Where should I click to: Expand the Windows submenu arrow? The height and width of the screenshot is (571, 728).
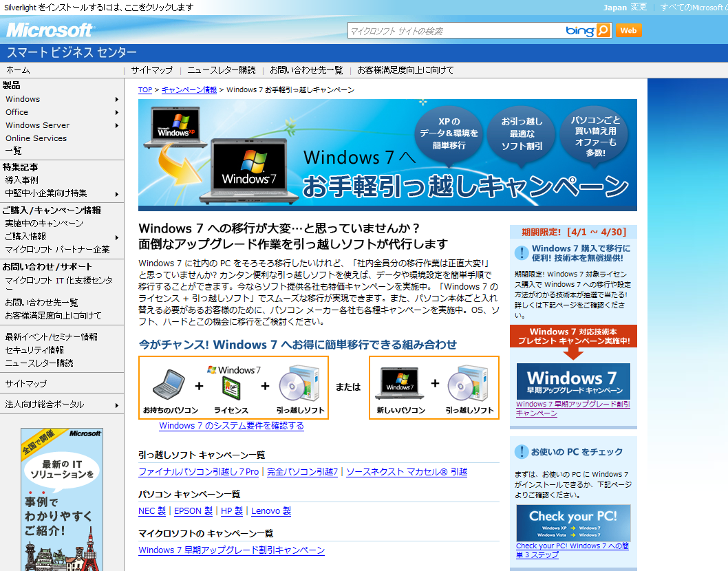116,99
